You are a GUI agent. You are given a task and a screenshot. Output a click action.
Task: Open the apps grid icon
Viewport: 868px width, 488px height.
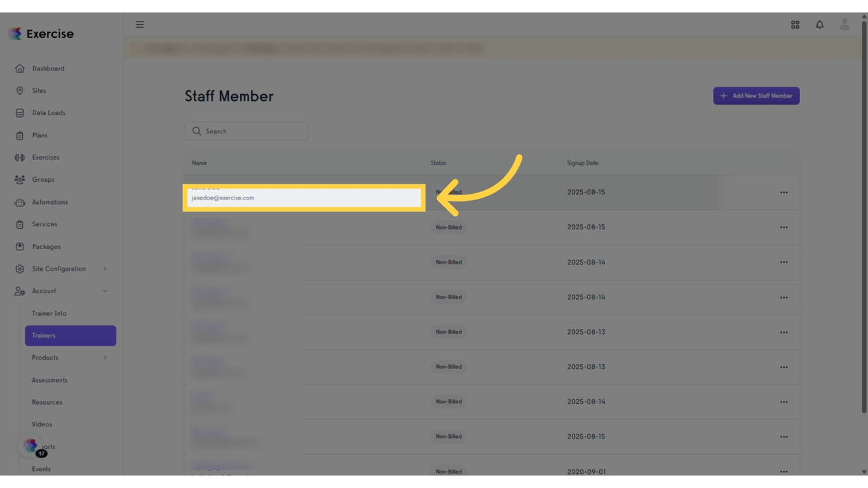[795, 24]
